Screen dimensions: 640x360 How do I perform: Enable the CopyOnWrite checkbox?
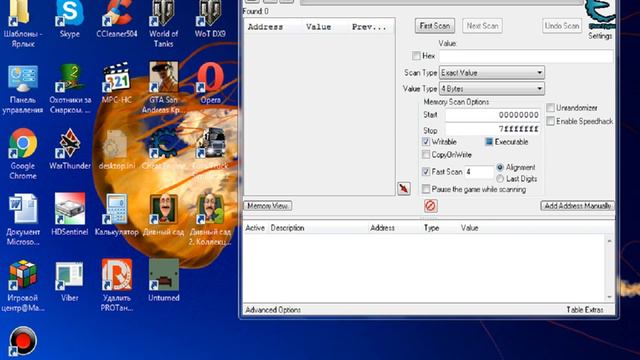(426, 155)
